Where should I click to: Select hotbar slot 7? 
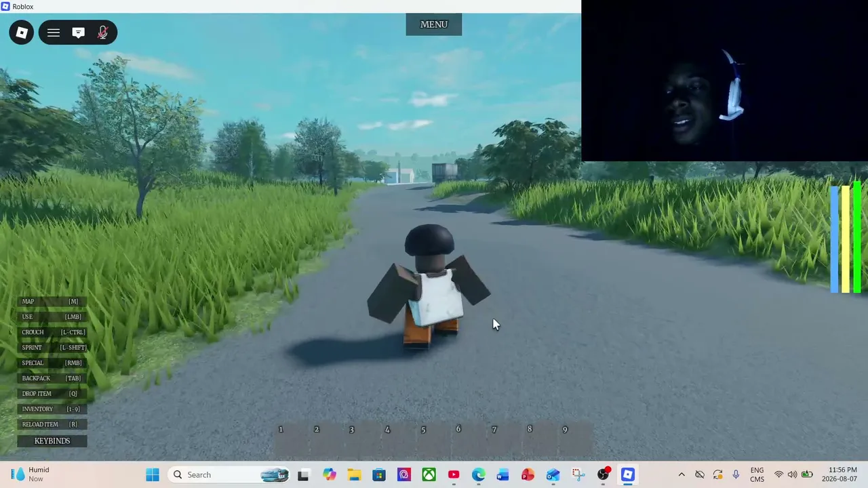pyautogui.click(x=505, y=439)
